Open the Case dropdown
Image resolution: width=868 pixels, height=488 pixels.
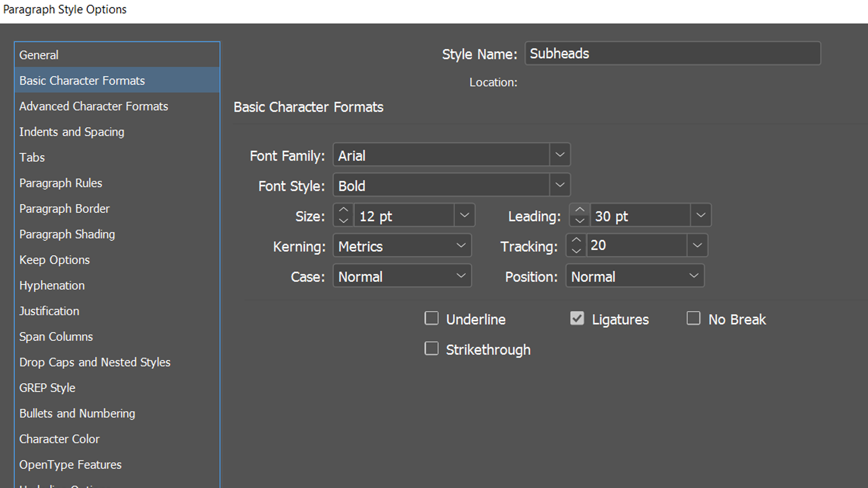461,276
